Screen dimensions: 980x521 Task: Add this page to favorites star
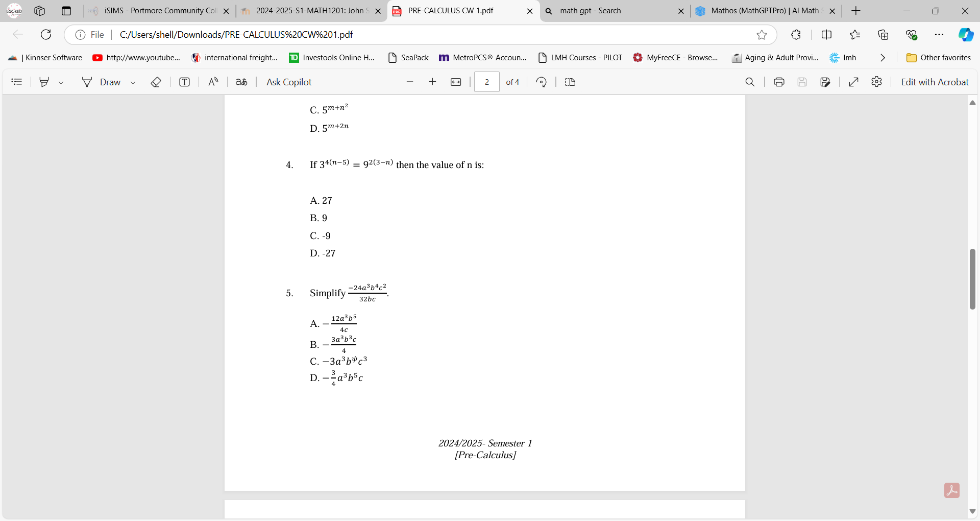point(762,35)
